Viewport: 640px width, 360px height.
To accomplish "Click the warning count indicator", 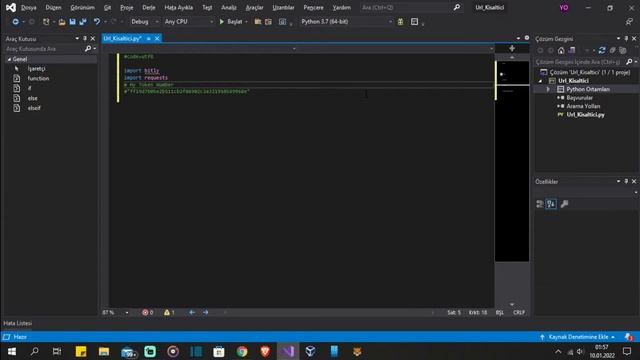I will tap(169, 313).
